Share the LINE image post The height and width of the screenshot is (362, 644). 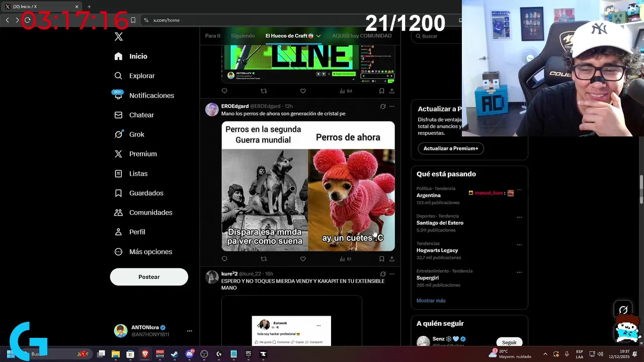coord(392,91)
